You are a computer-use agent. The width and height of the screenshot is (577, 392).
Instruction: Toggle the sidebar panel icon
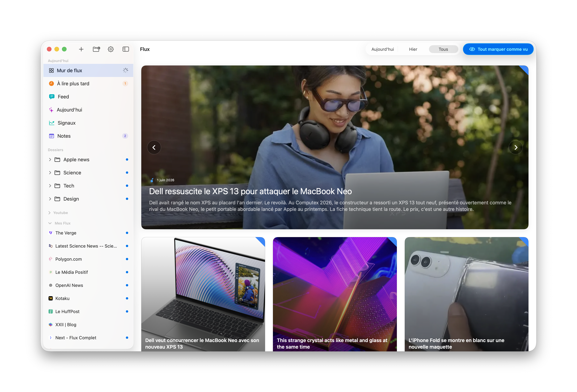[126, 49]
